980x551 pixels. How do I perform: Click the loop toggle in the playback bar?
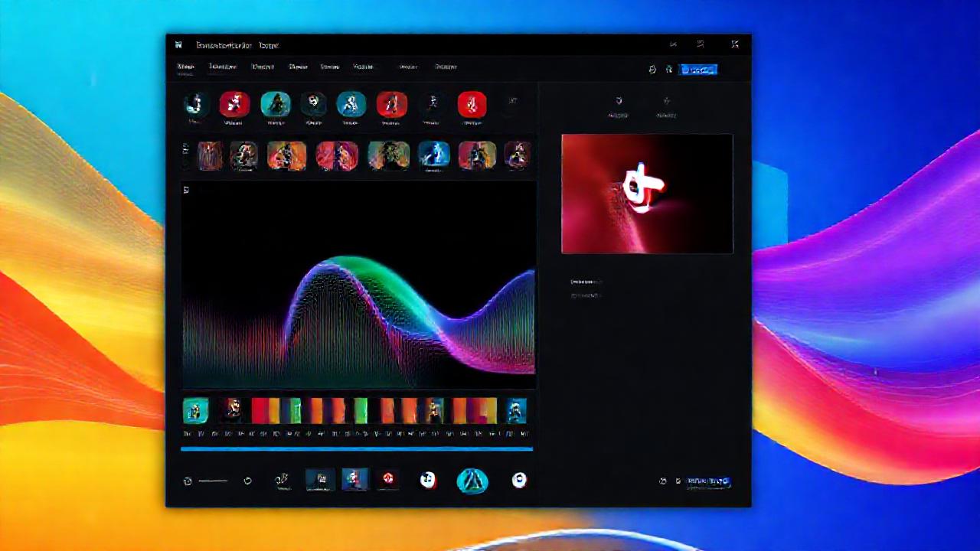[247, 481]
